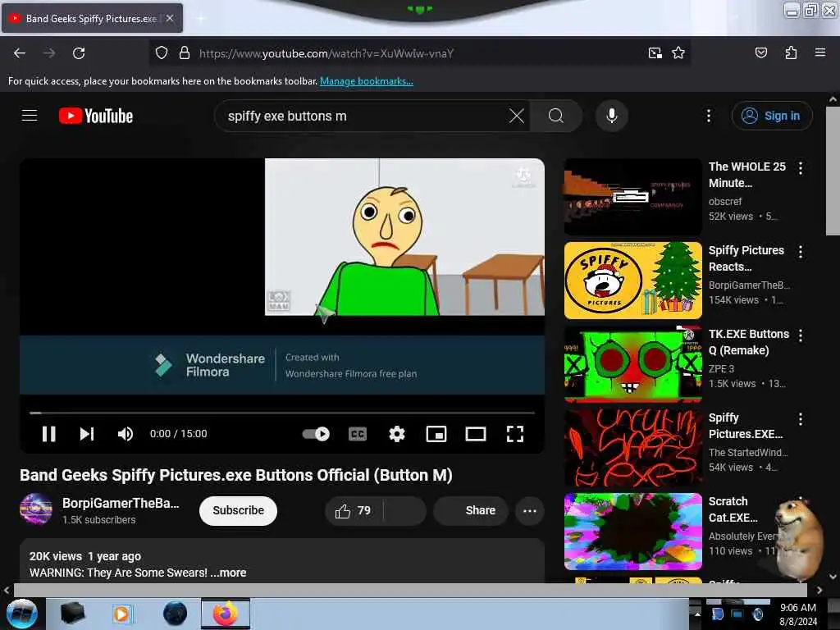Click the browser URL address bar
Image resolution: width=840 pixels, height=630 pixels.
[x=418, y=53]
